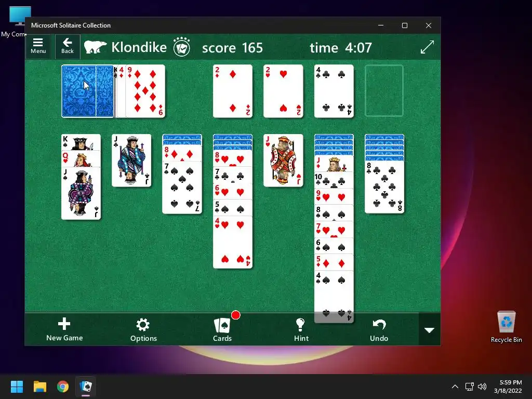Image resolution: width=532 pixels, height=399 pixels.
Task: Launch Google Chrome from the taskbar
Action: 63,387
